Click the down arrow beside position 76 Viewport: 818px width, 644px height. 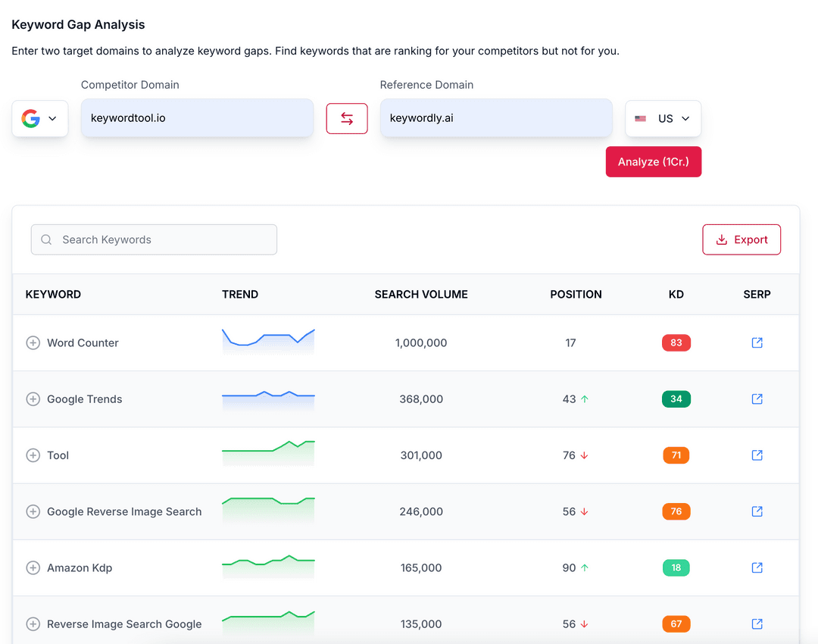[585, 455]
